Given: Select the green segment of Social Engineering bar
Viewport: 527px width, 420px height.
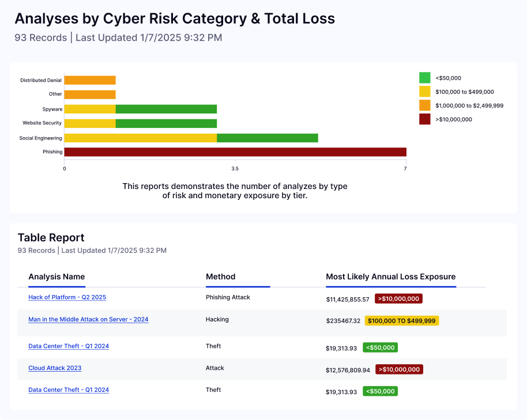Looking at the screenshot, I should 268,138.
